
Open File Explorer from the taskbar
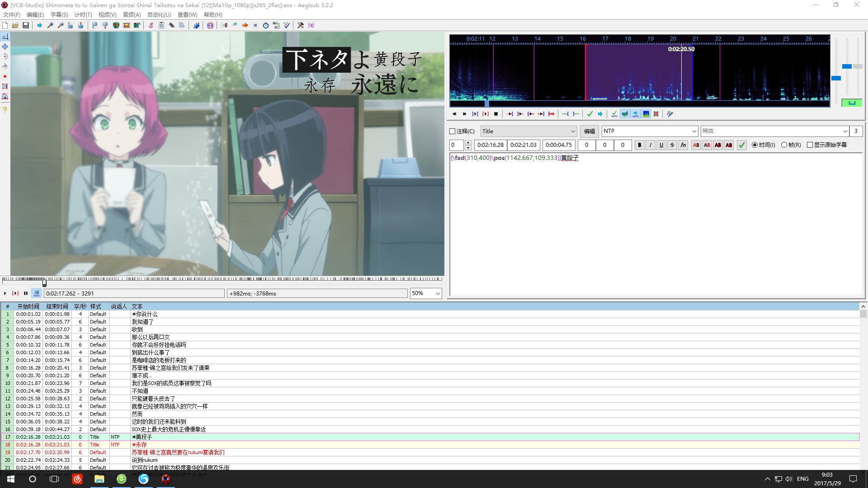[x=99, y=479]
